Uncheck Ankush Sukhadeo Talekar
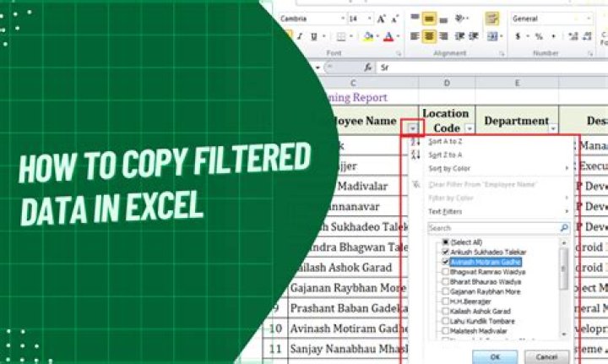Viewport: 608px width, 364px height. (x=446, y=252)
